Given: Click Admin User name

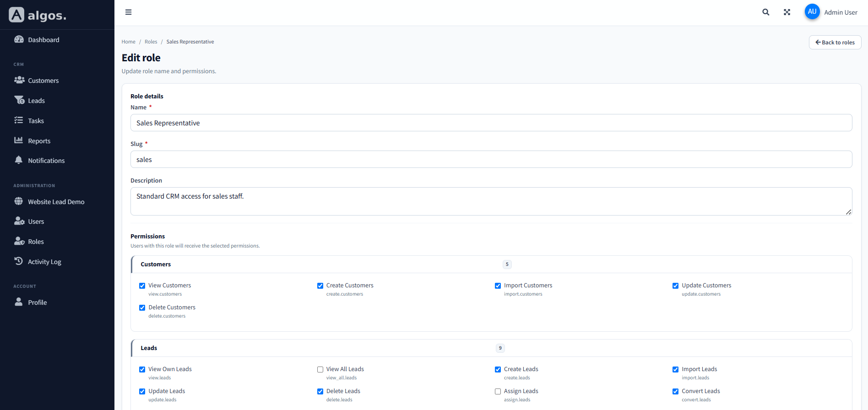Looking at the screenshot, I should tap(841, 12).
